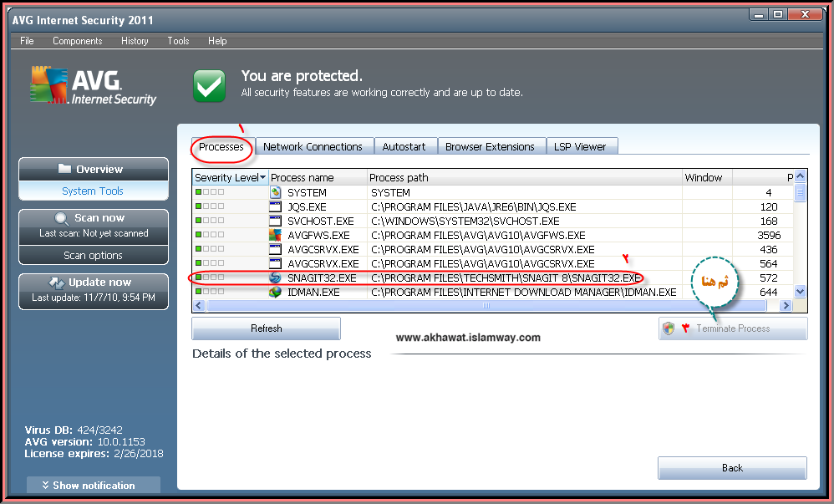Click the update arrows icon on Update now
Image resolution: width=834 pixels, height=504 pixels.
[56, 283]
